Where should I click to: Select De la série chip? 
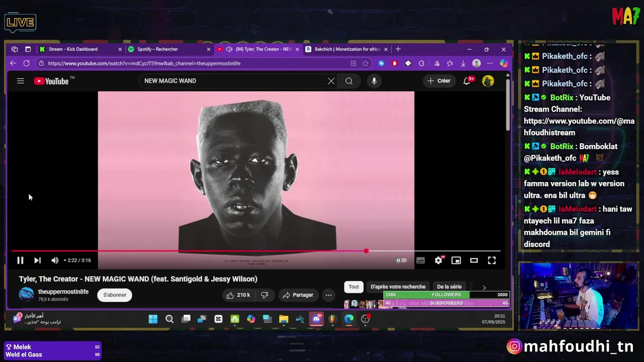(x=449, y=287)
